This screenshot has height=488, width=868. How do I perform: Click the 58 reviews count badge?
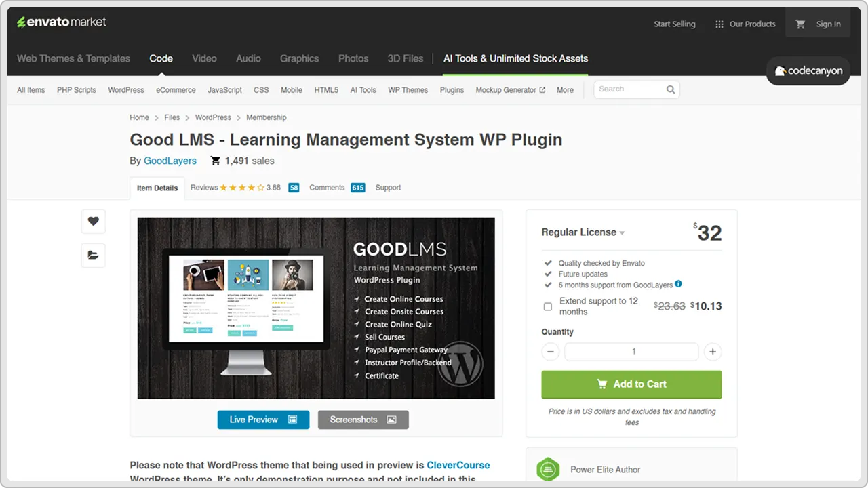294,188
